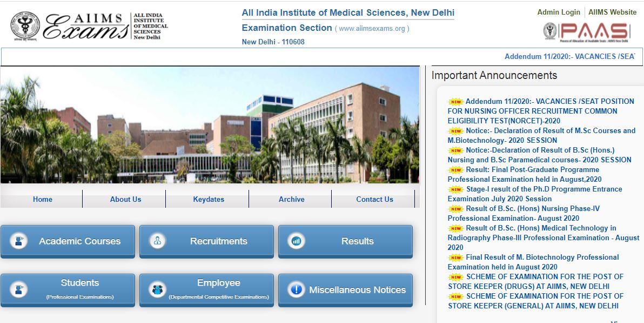Open Addendum 11/2020 NORCET vacancies announcement
Screen dimensions: 644x323
541,111
